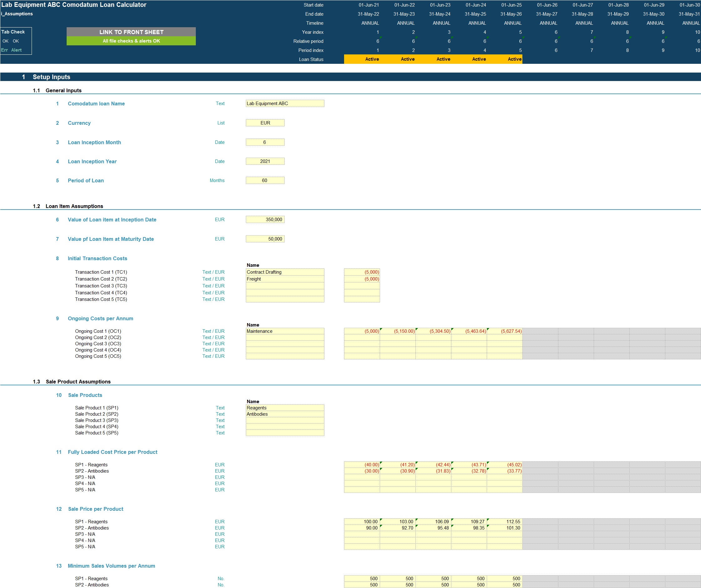Select Reagents sale price 112.55 cell
Image resolution: width=701 pixels, height=588 pixels.
(x=504, y=522)
